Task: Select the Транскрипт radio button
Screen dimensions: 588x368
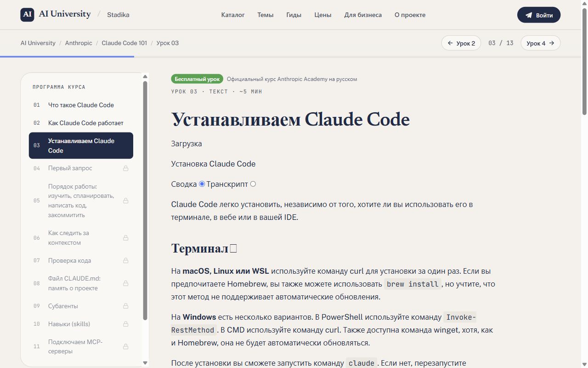Action: (x=253, y=184)
